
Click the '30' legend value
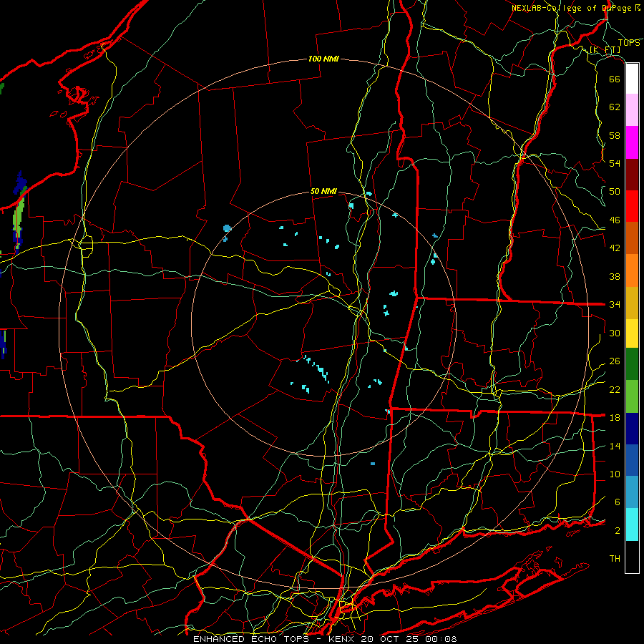tap(615, 333)
